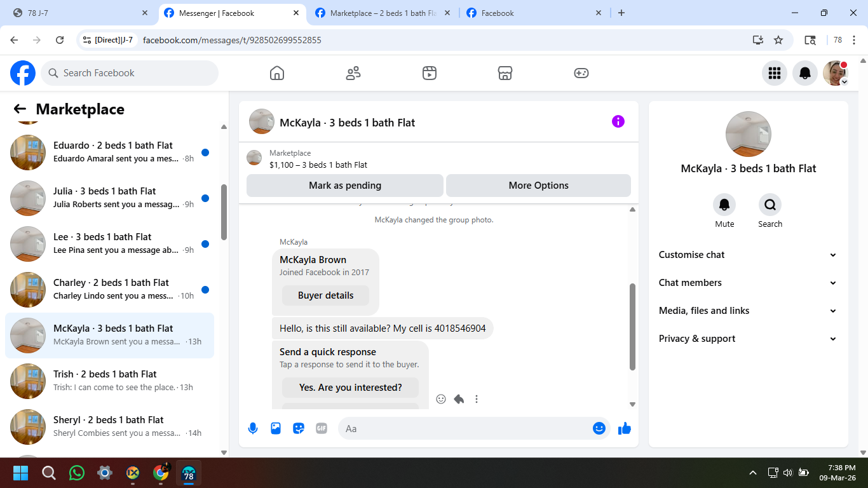Open the Facebook home logo
Image resolution: width=868 pixels, height=488 pixels.
pos(23,73)
